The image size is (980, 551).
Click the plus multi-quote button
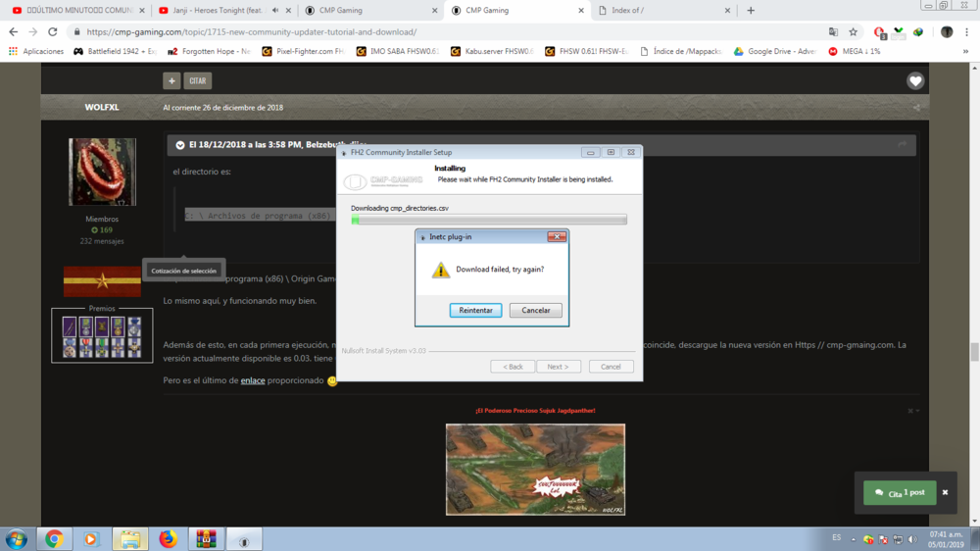pyautogui.click(x=171, y=81)
